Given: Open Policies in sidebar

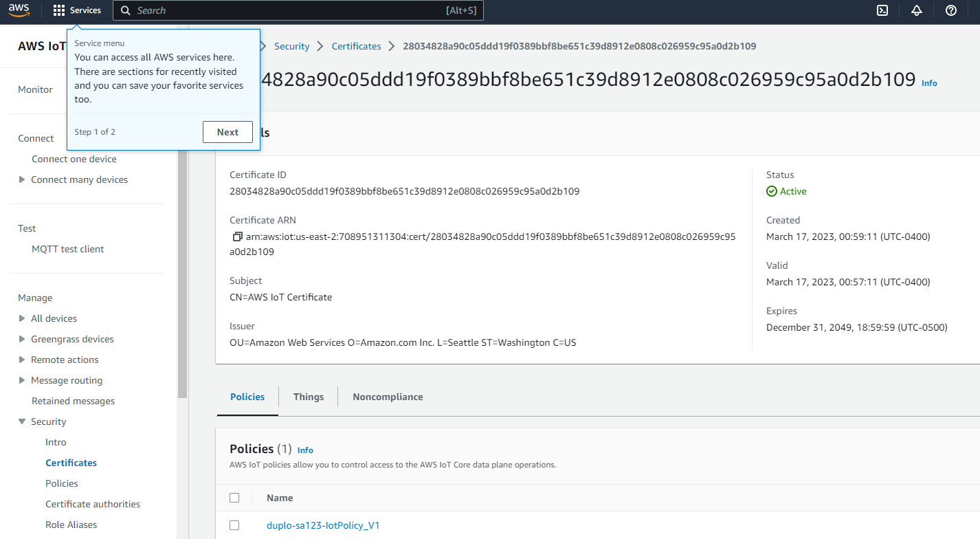Looking at the screenshot, I should [x=62, y=483].
